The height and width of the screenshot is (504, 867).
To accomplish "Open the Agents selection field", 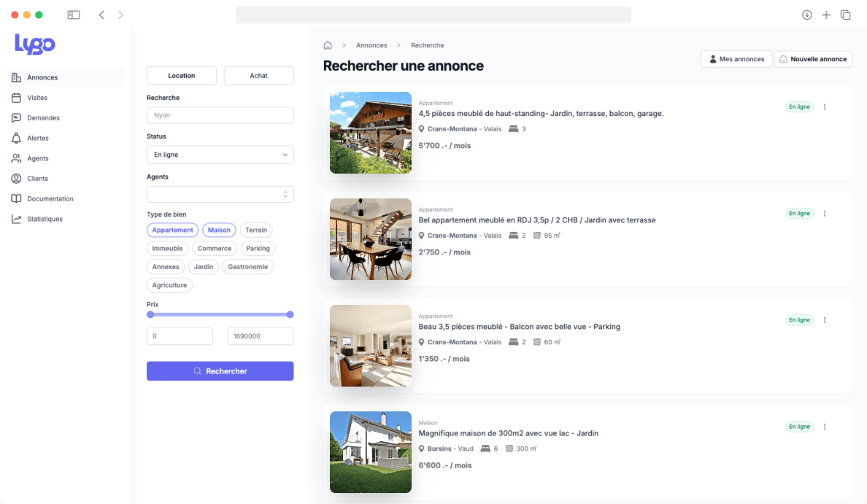I will 220,194.
